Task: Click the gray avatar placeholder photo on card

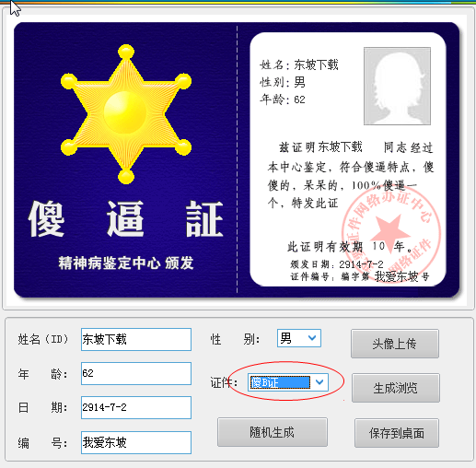Action: [397, 86]
